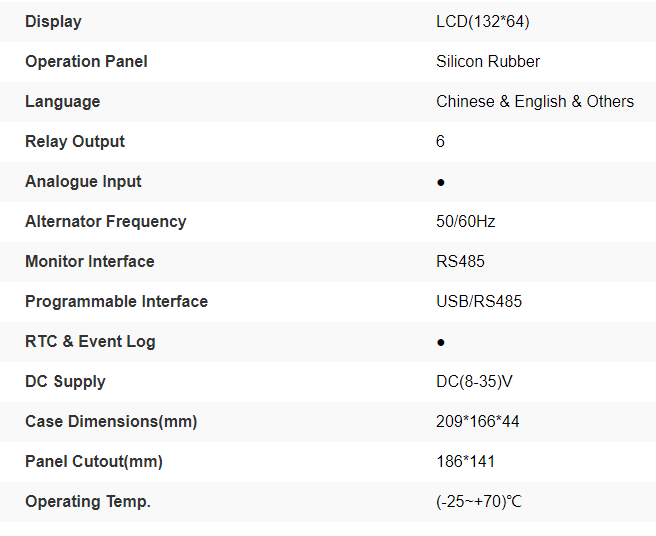Select the 209*166*44 case dimensions value
Image resolution: width=656 pixels, height=536 pixels.
point(478,421)
